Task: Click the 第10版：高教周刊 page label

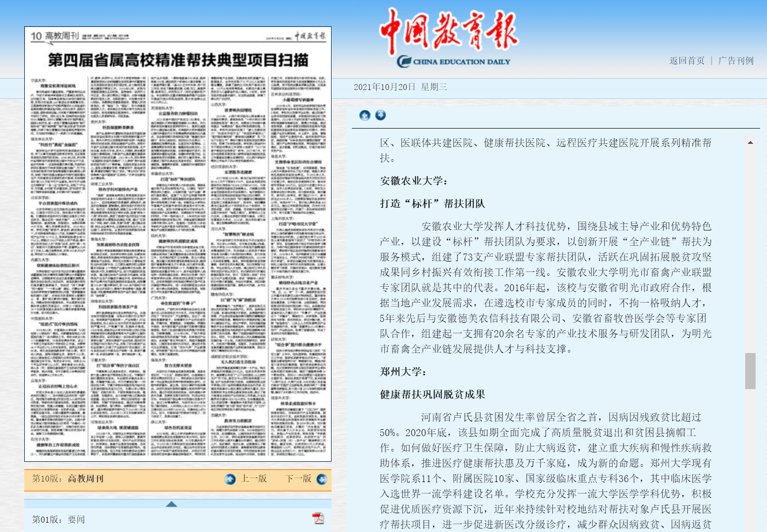Action: click(x=68, y=479)
